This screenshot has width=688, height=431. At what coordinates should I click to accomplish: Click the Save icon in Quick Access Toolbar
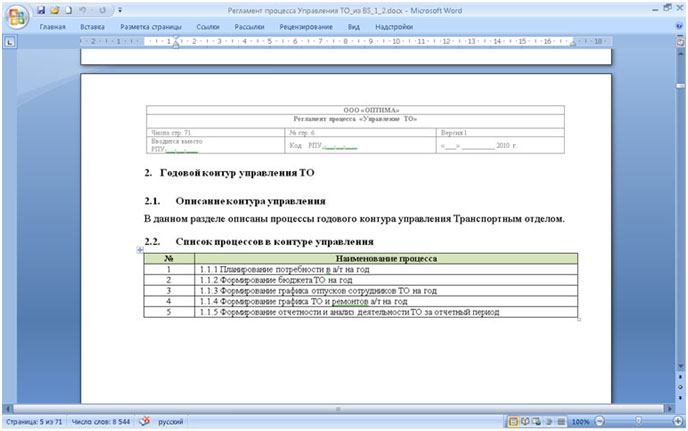coord(41,9)
